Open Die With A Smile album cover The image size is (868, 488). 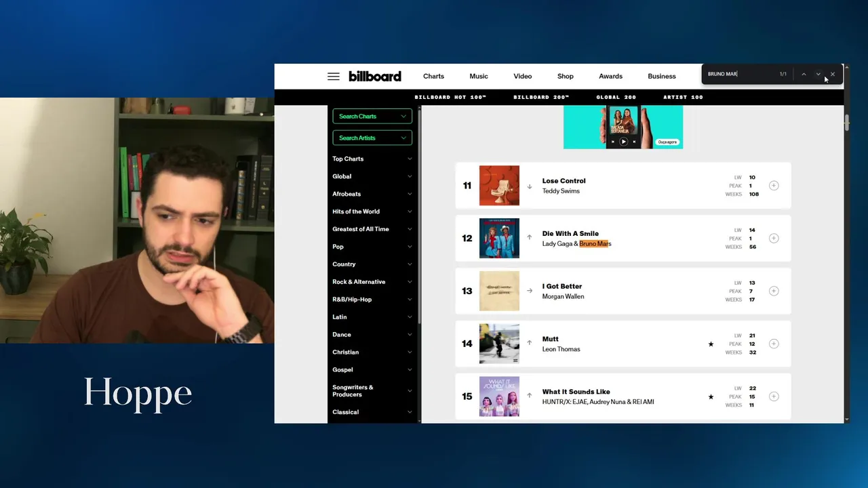pyautogui.click(x=499, y=239)
